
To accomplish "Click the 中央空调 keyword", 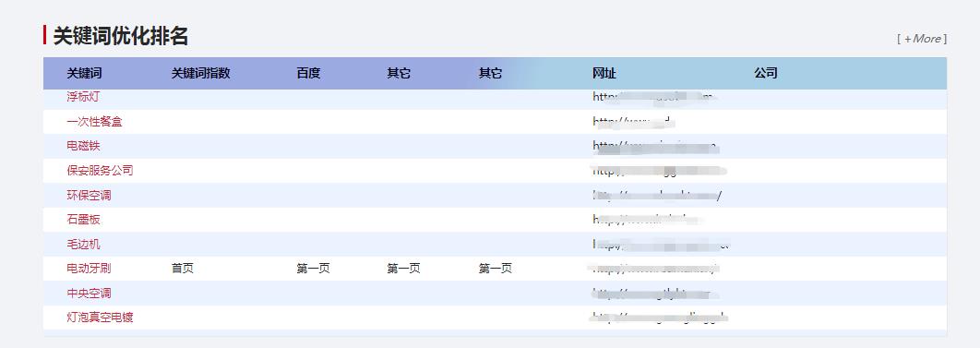I will point(89,293).
